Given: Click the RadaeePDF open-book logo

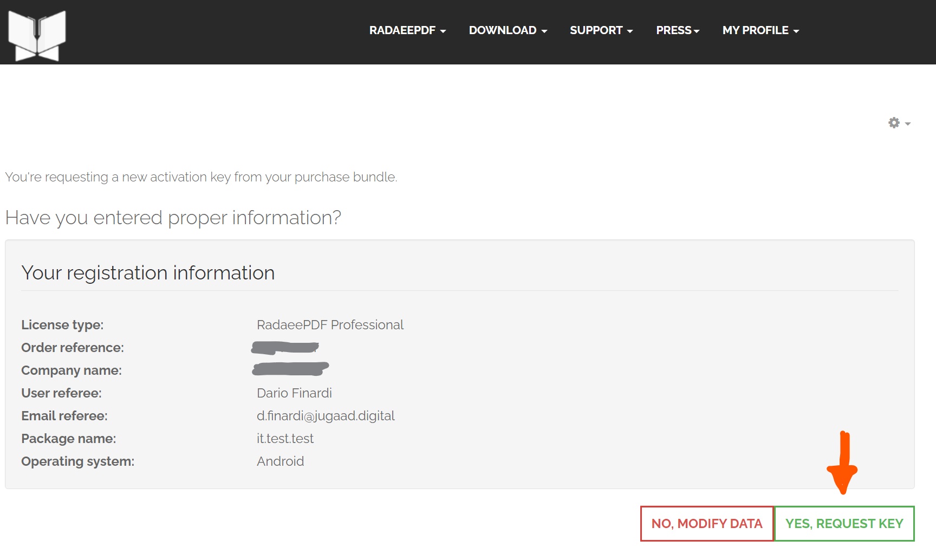Looking at the screenshot, I should (x=37, y=35).
